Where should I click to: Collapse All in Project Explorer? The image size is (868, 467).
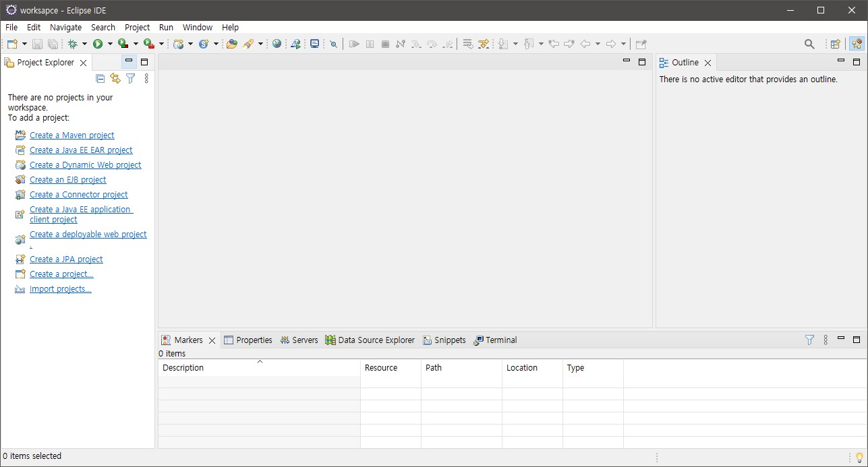pyautogui.click(x=100, y=78)
